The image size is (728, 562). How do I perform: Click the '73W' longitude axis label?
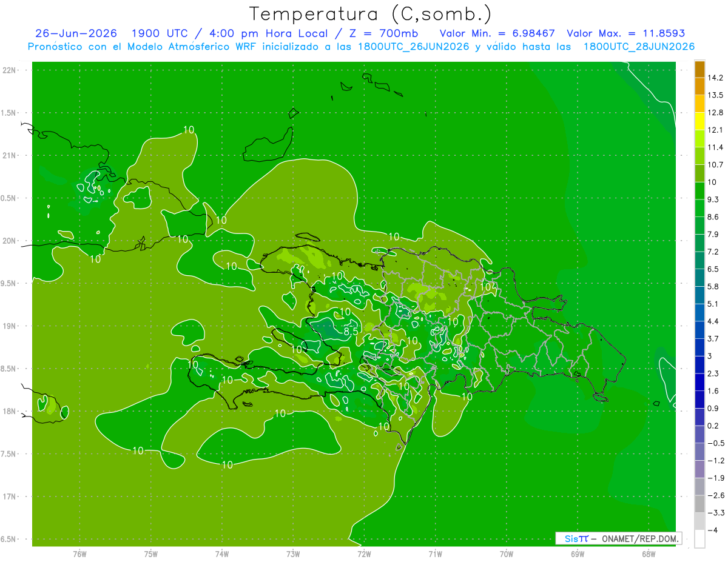pos(293,554)
